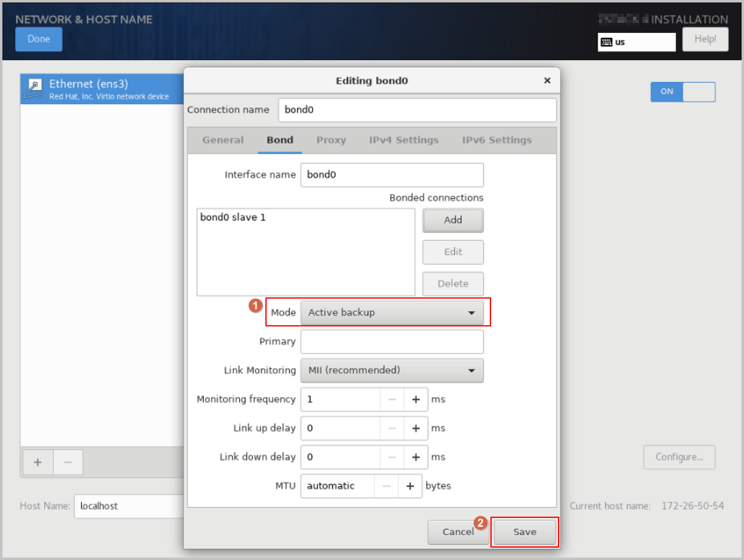Viewport: 744px width, 560px height.
Task: Click the minus icon to remove network device
Action: 68,462
